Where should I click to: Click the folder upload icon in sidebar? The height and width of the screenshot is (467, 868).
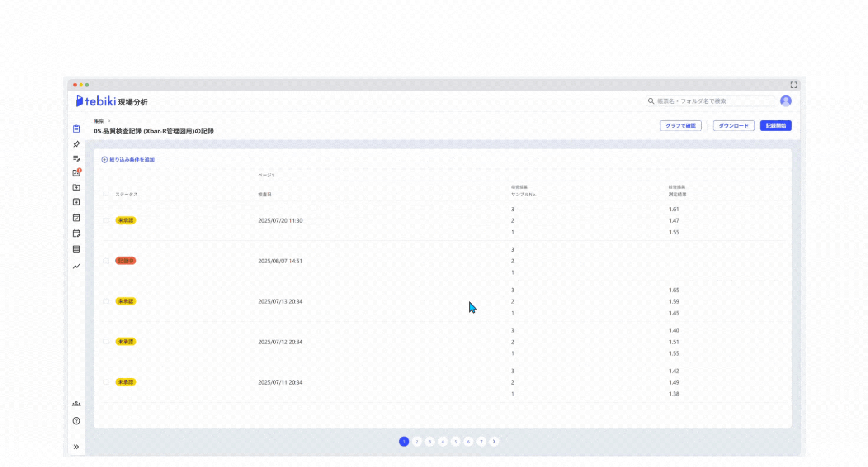tap(76, 187)
